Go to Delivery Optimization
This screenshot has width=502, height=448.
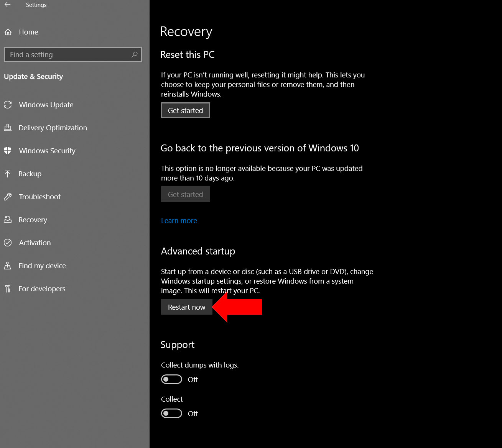[x=53, y=128]
